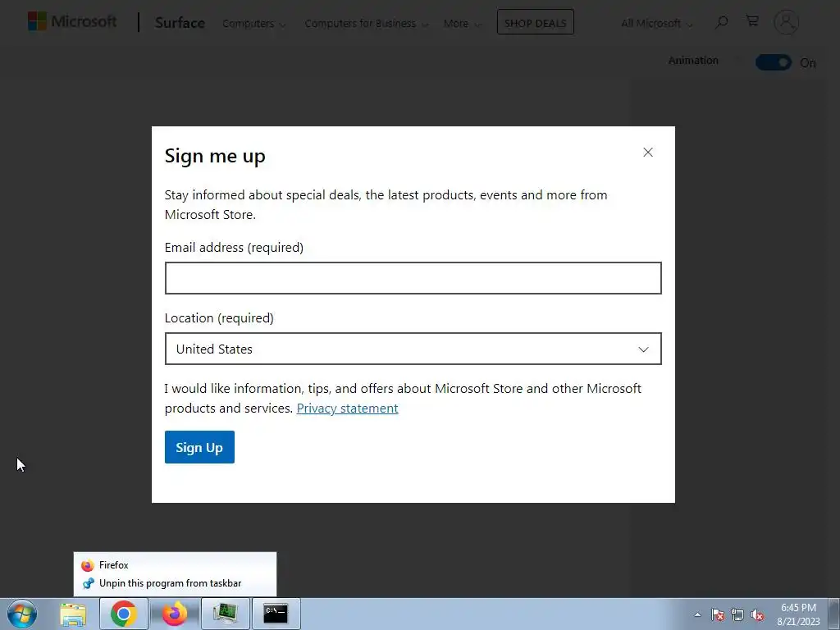Screen dimensions: 840x630
Task: Open the Windows Start button
Action: (22, 614)
